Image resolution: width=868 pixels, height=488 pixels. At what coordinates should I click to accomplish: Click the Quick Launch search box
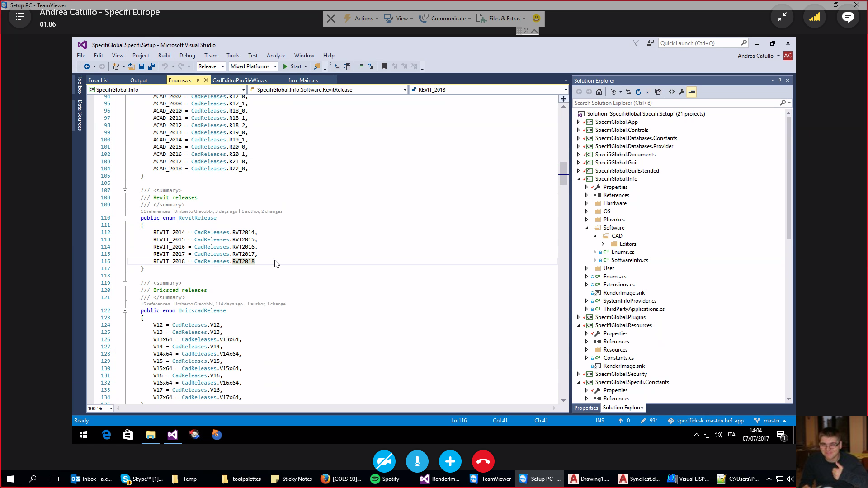[703, 43]
